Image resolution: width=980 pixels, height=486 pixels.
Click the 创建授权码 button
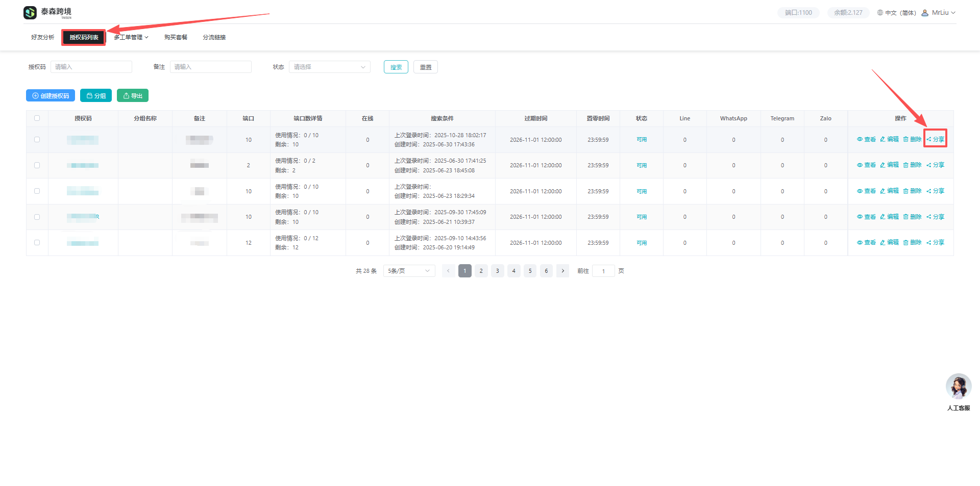[x=51, y=96]
